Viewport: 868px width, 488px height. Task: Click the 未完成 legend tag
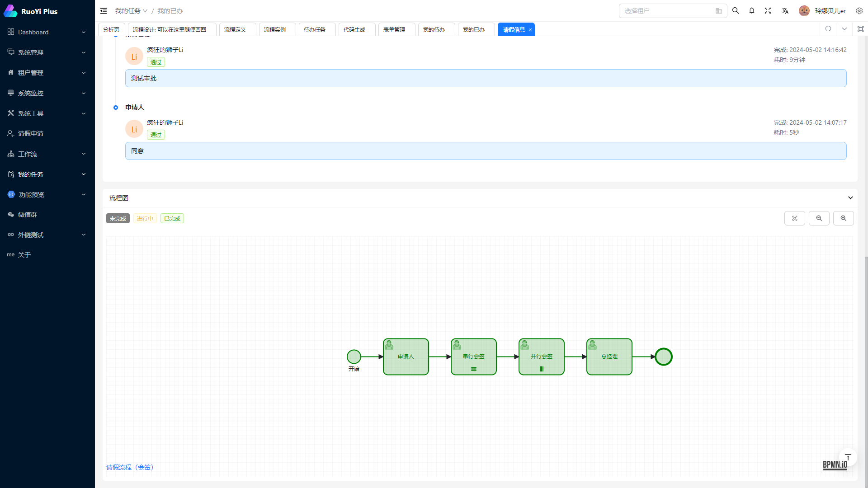pyautogui.click(x=118, y=219)
